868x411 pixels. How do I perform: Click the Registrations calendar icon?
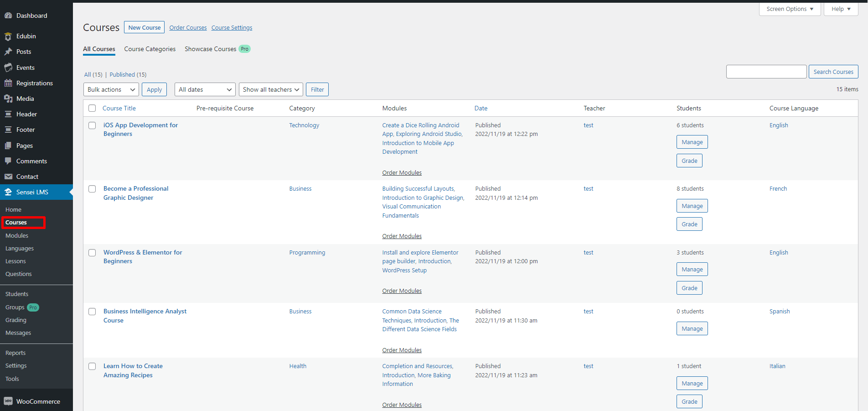[8, 83]
